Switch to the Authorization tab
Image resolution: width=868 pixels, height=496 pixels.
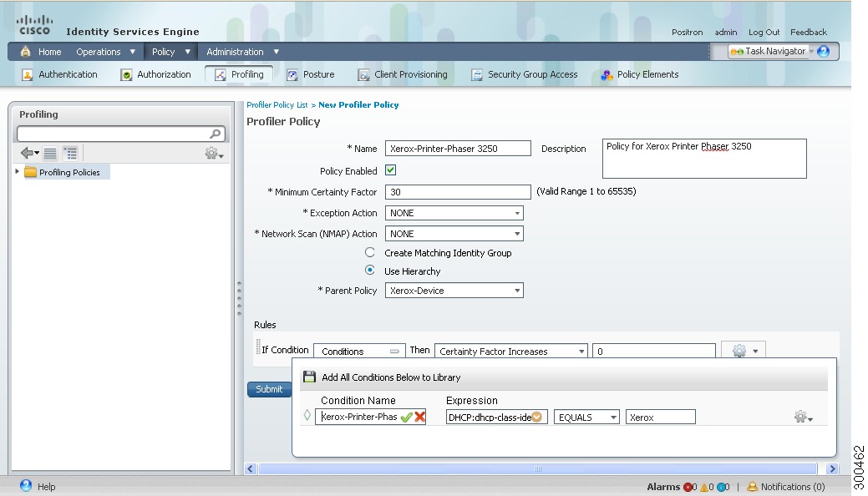(x=156, y=74)
